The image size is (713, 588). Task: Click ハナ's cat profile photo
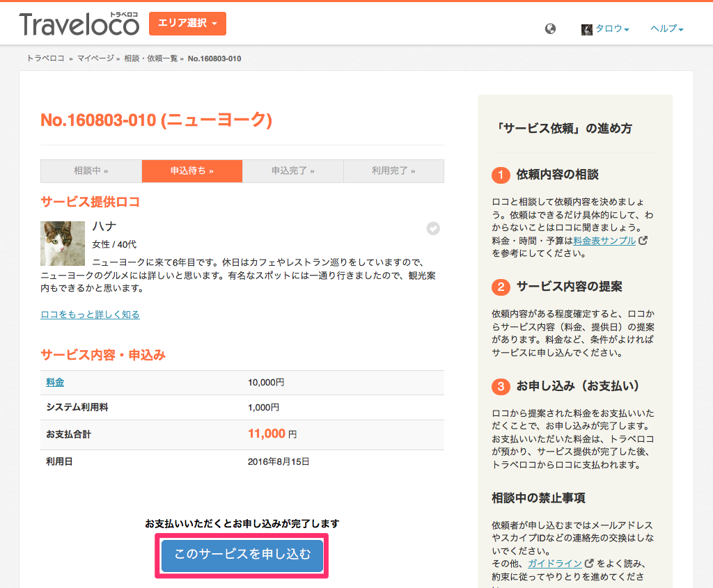(x=63, y=244)
